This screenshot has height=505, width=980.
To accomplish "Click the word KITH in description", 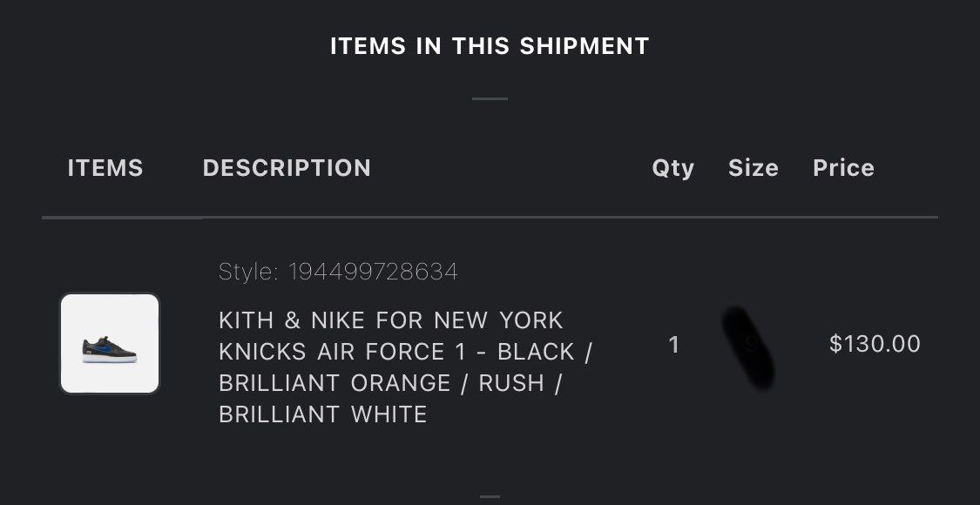I will click(x=247, y=320).
